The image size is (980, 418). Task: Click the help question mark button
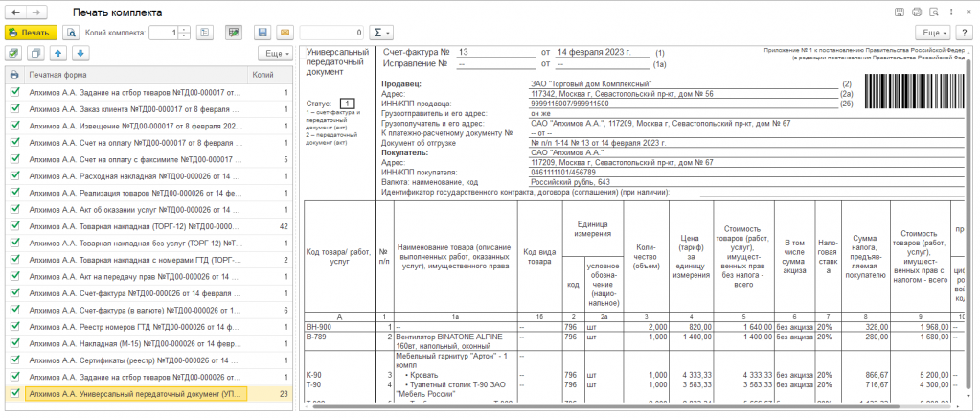click(x=963, y=33)
